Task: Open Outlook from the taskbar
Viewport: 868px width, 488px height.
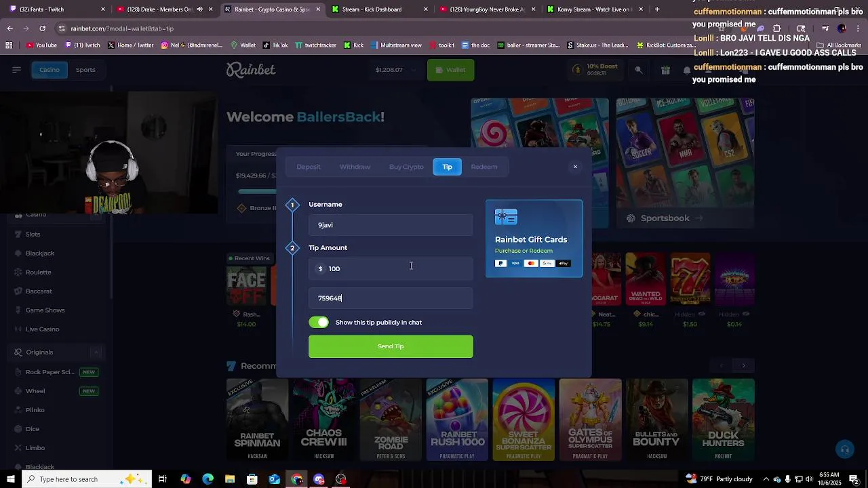Action: tap(275, 479)
